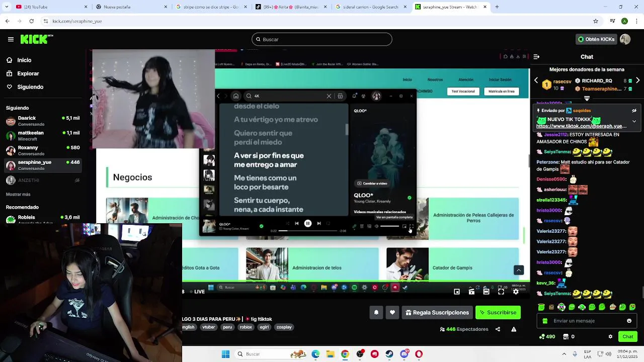Expand the pinned chat message chevron
The height and width of the screenshot is (362, 644).
(x=634, y=121)
